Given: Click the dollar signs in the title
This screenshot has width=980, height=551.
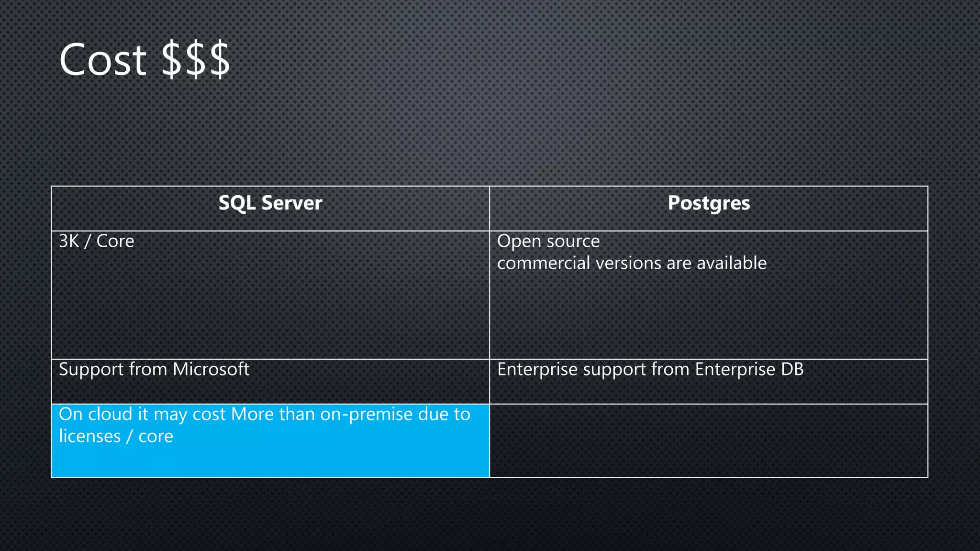Looking at the screenshot, I should point(196,60).
